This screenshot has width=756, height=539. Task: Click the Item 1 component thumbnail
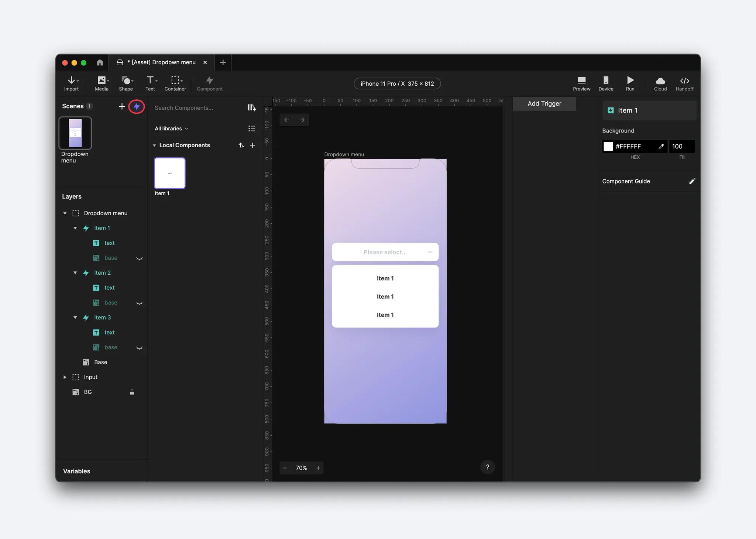click(170, 173)
